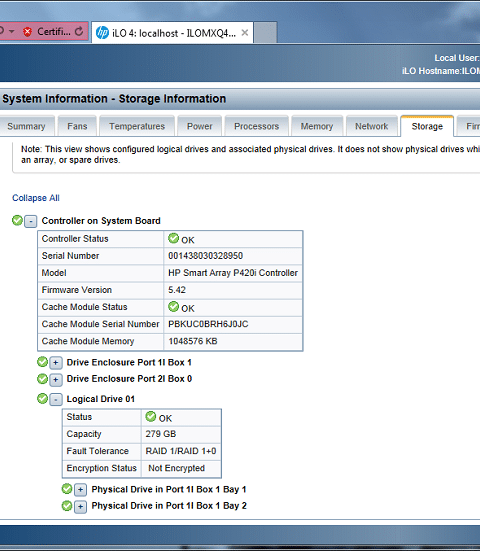This screenshot has height=551, width=480.
Task: Select the Storage tab
Action: (427, 126)
